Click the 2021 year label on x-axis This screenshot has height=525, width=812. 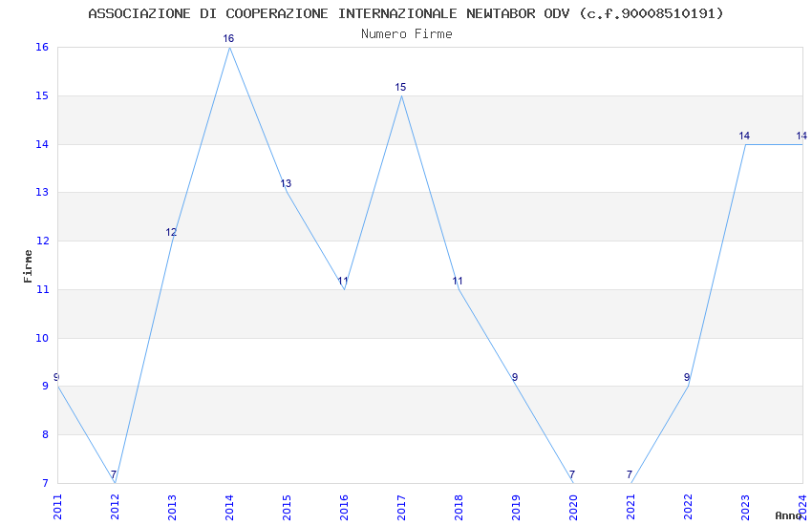pyautogui.click(x=630, y=507)
